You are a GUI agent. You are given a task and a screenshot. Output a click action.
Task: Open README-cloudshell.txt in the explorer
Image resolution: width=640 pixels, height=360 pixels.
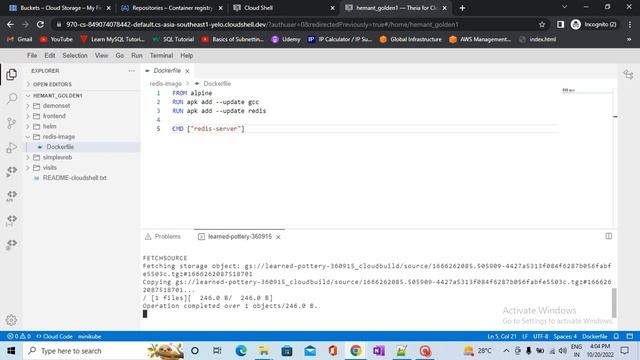(x=74, y=178)
